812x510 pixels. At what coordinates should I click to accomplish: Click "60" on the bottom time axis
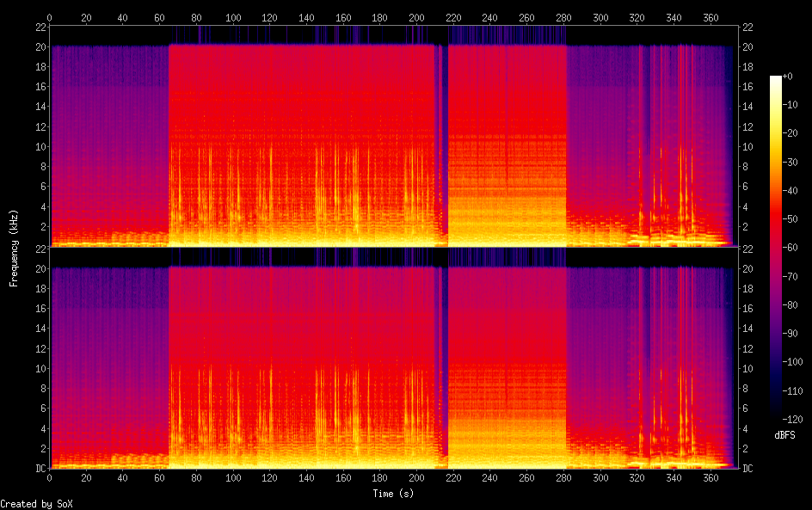tap(159, 478)
